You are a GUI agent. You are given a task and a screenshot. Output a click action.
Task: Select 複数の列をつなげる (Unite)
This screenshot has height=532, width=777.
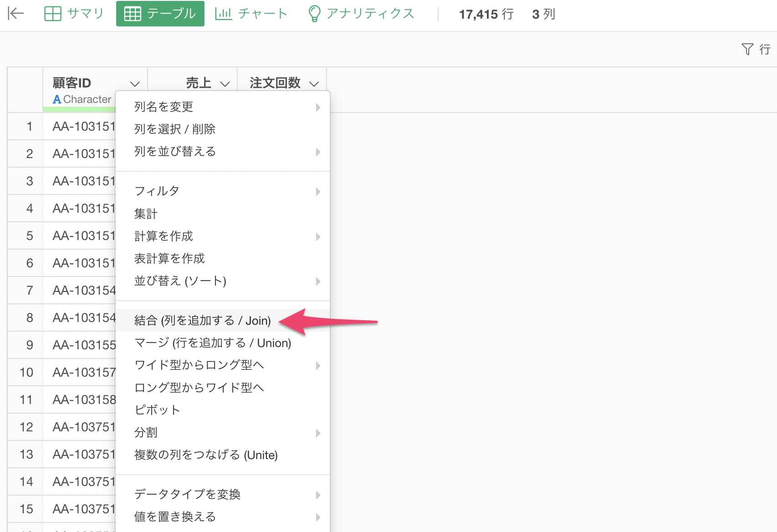pos(223,455)
